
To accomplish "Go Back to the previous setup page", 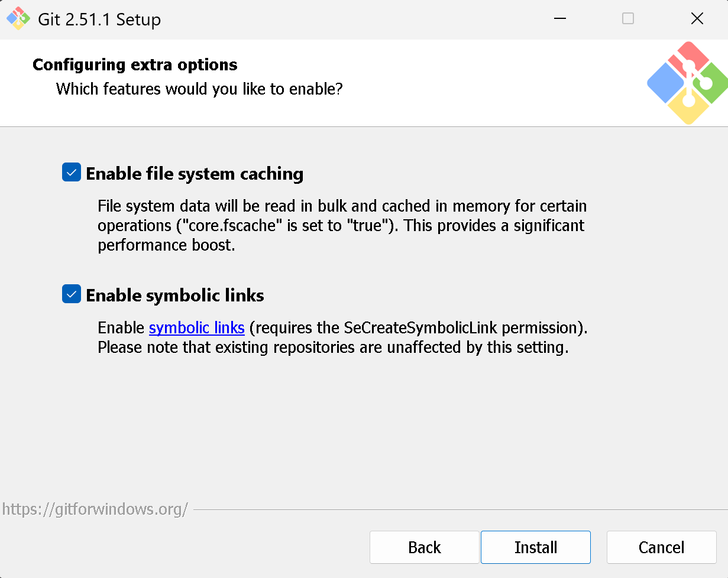I will tap(424, 547).
